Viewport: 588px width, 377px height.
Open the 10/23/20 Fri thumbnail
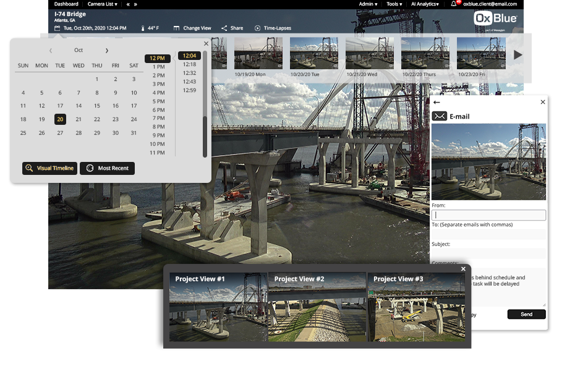tap(481, 53)
